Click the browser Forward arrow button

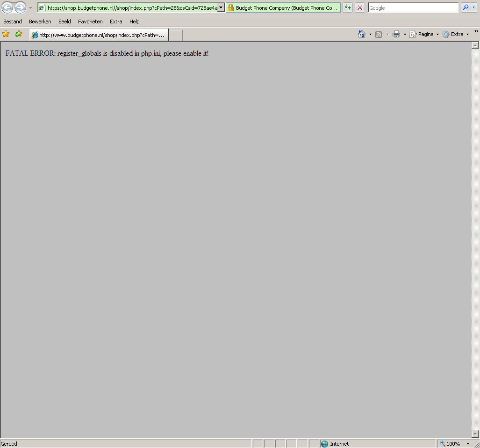(x=20, y=7)
